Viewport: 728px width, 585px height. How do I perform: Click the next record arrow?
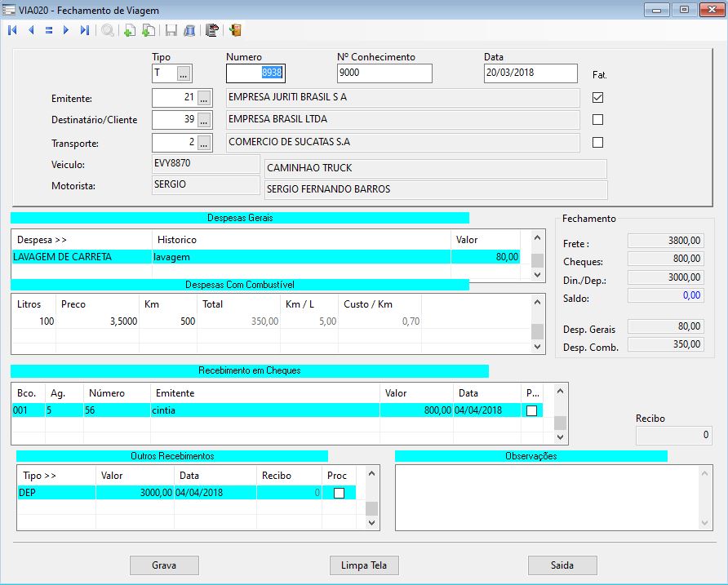pyautogui.click(x=66, y=30)
